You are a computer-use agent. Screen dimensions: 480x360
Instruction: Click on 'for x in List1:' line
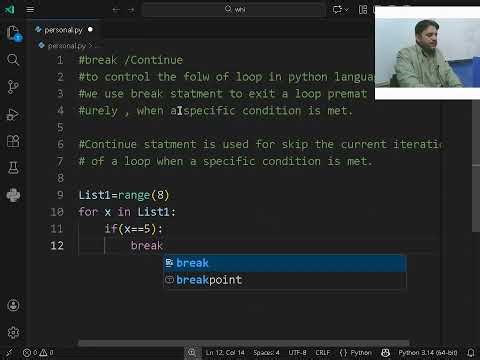pyautogui.click(x=127, y=212)
